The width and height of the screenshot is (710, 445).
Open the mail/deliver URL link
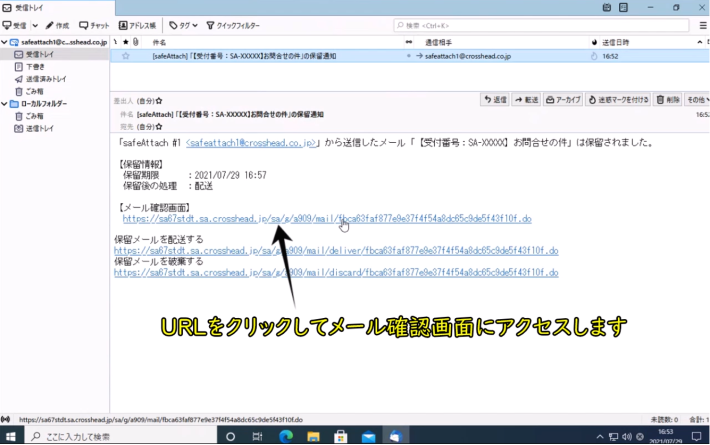336,251
